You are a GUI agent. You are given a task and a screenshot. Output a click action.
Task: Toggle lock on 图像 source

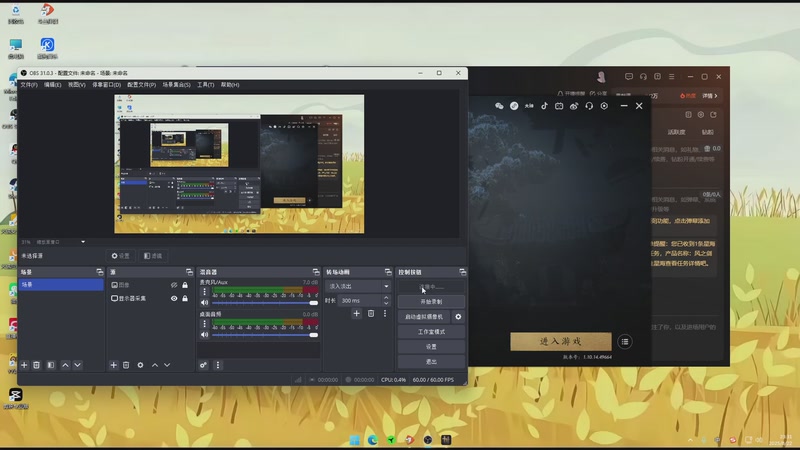185,285
